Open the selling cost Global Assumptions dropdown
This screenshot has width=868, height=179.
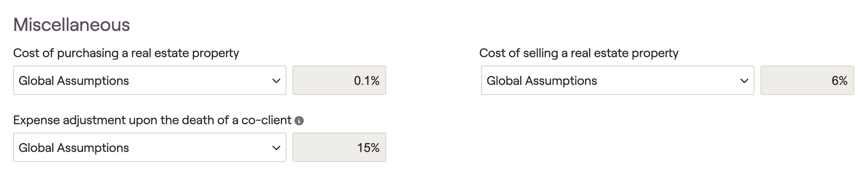618,80
